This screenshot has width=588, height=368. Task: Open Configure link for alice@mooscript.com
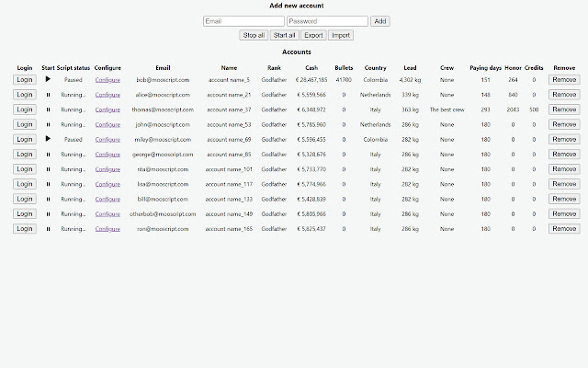coord(107,95)
